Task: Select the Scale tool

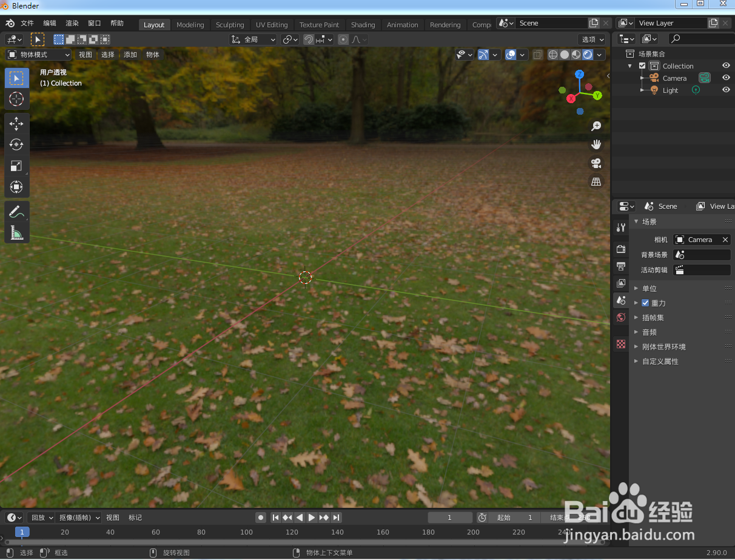Action: [x=16, y=166]
